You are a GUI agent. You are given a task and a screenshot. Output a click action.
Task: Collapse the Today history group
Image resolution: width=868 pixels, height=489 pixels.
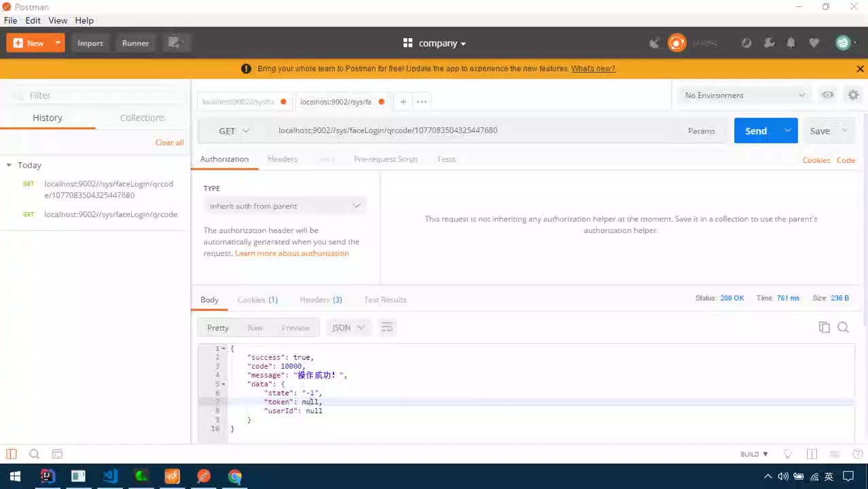pyautogui.click(x=10, y=165)
